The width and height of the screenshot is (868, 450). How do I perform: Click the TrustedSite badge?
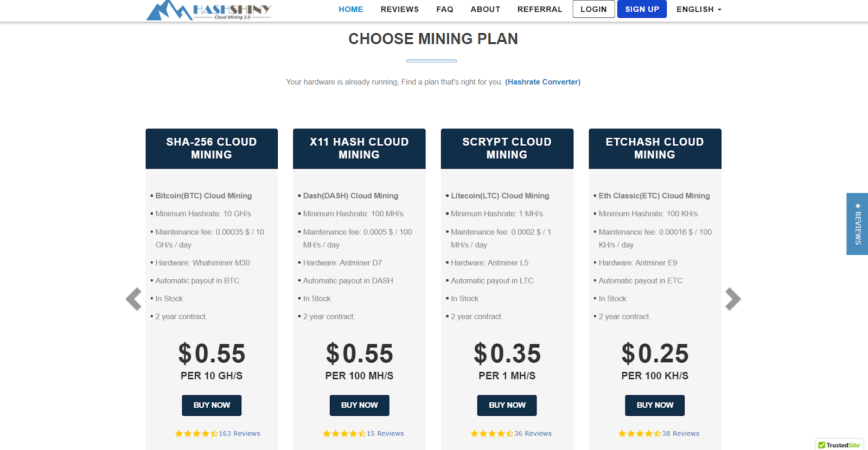click(839, 445)
